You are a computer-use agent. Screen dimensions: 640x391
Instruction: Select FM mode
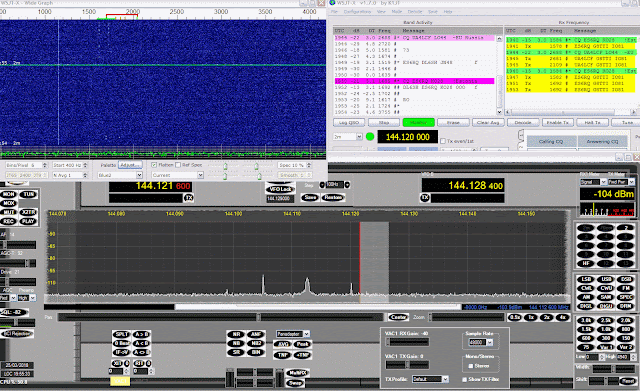[626, 288]
